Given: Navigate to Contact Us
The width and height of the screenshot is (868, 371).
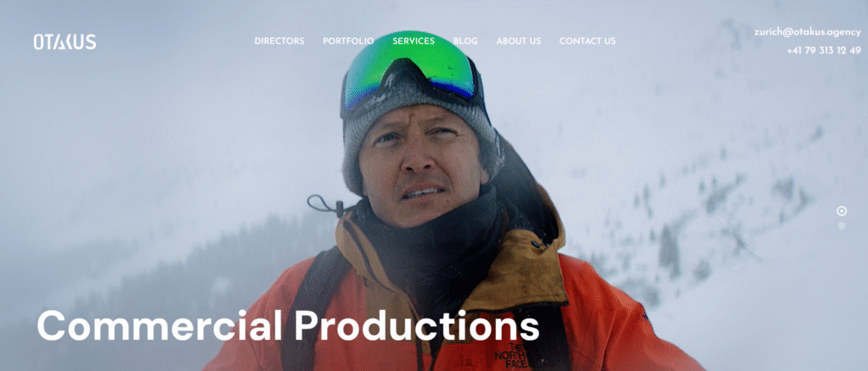Looking at the screenshot, I should tap(587, 41).
